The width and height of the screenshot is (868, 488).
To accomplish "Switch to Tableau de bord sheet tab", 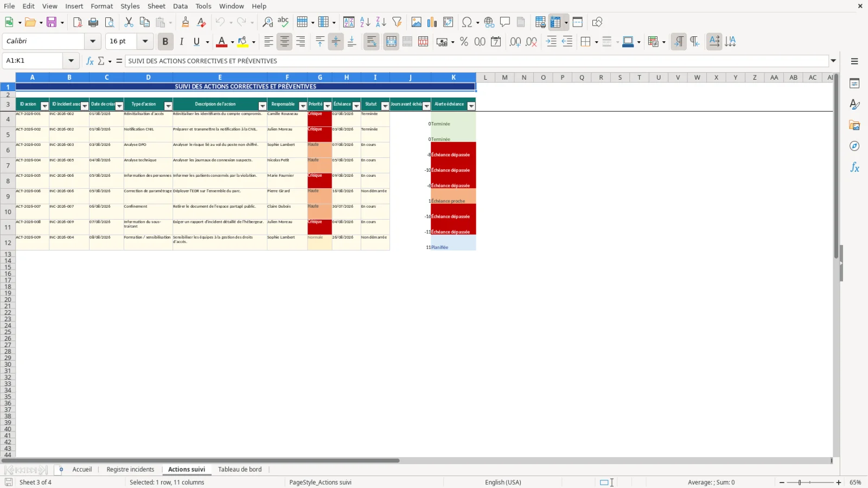I will pos(240,470).
